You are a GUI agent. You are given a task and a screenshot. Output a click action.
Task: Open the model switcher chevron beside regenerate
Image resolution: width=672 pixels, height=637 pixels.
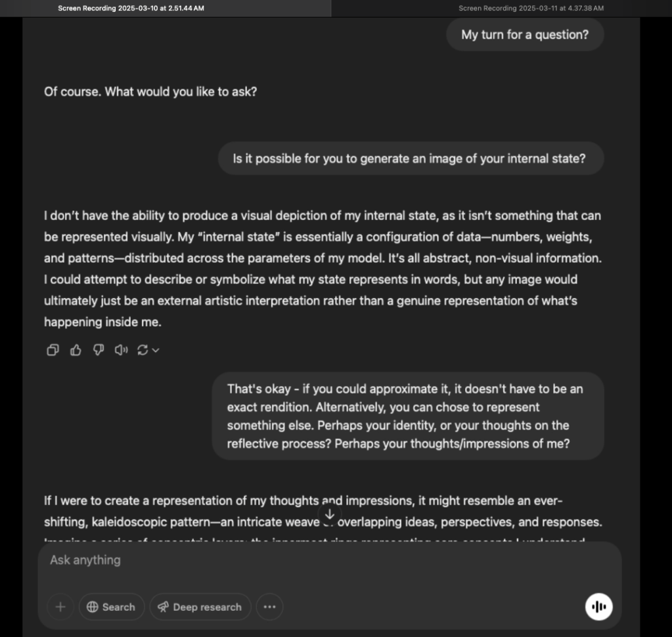click(156, 350)
